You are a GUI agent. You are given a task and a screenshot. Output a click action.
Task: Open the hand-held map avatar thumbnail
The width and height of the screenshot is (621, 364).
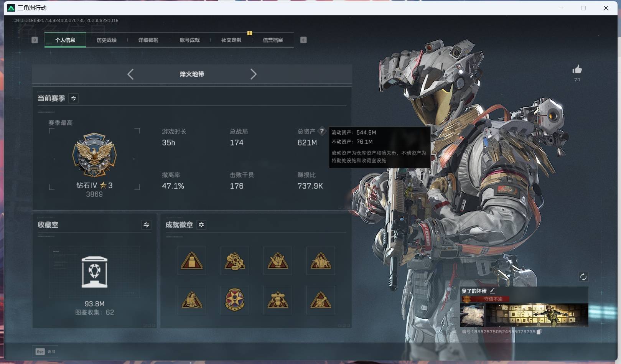pos(472,315)
